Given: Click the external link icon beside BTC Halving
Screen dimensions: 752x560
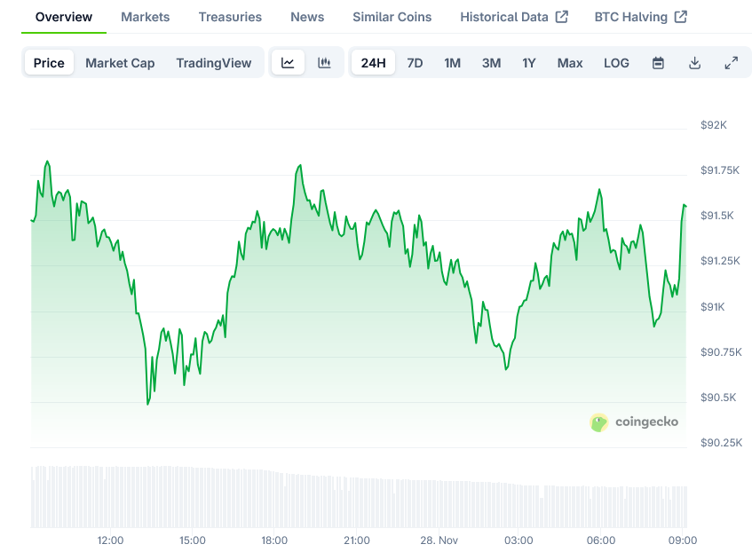Looking at the screenshot, I should [x=680, y=17].
